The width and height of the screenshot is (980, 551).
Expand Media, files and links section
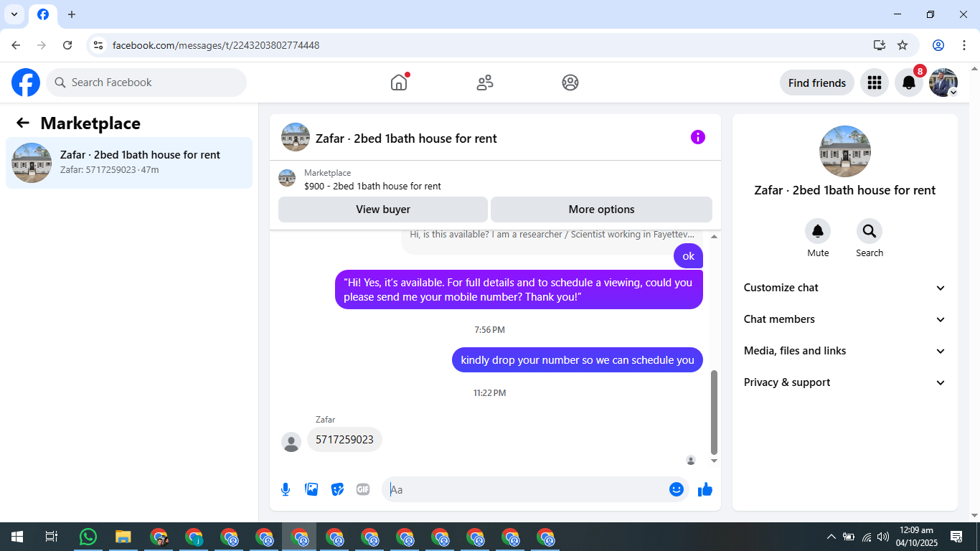pyautogui.click(x=845, y=351)
